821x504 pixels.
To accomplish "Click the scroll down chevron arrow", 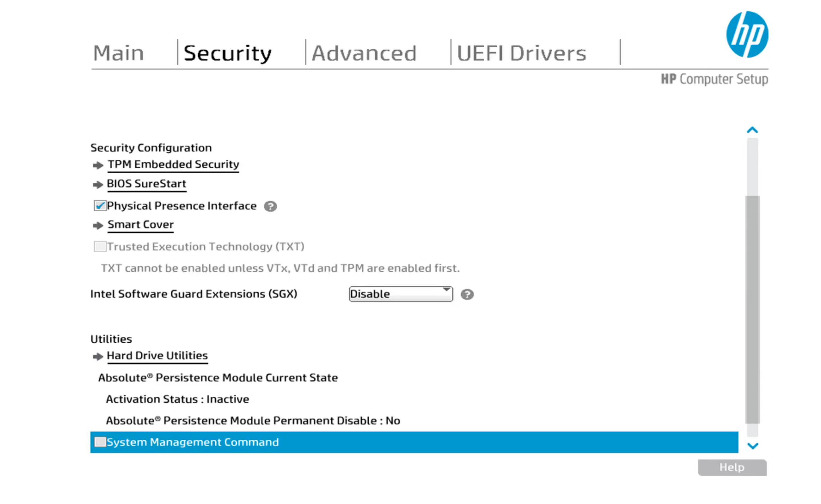I will click(753, 446).
